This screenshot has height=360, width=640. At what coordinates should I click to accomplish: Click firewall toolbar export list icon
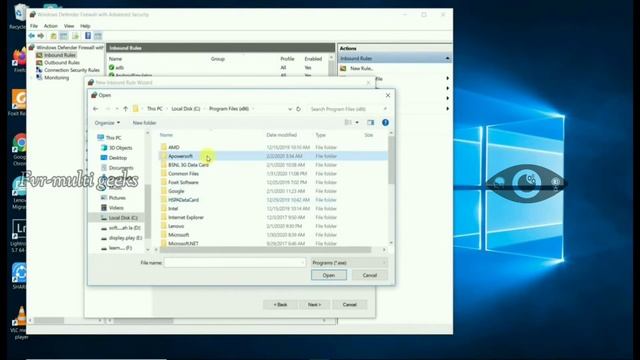tap(76, 36)
